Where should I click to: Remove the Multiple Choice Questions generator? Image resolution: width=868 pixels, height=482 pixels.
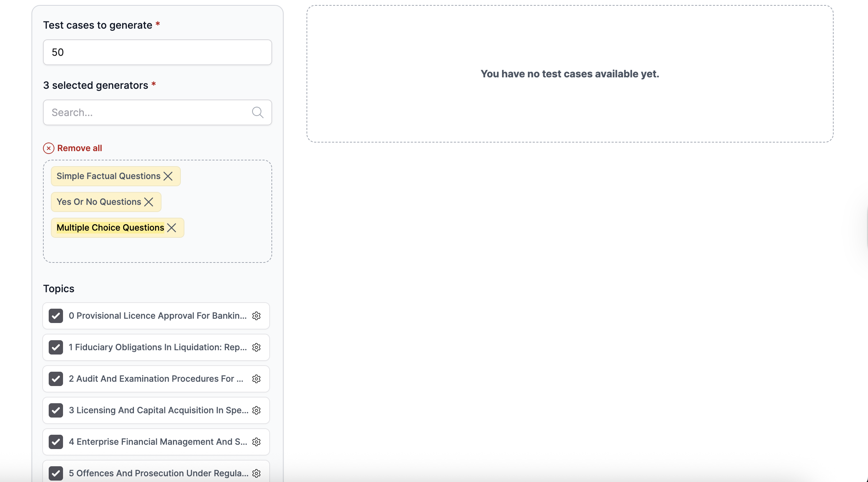point(172,228)
